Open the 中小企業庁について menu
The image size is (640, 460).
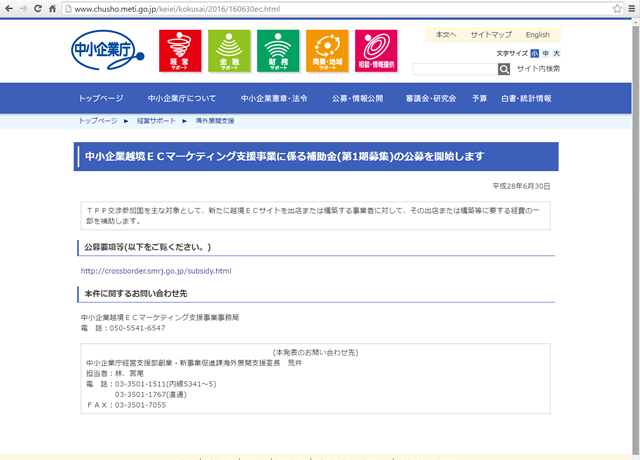tap(181, 99)
